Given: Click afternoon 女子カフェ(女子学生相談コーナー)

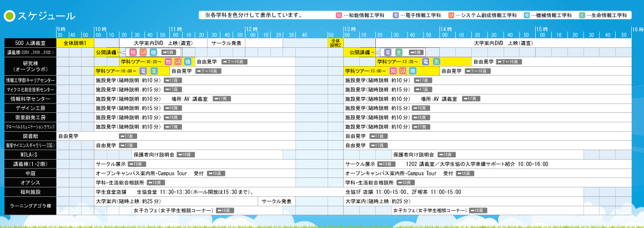Looking at the screenshot, I should [430, 210].
